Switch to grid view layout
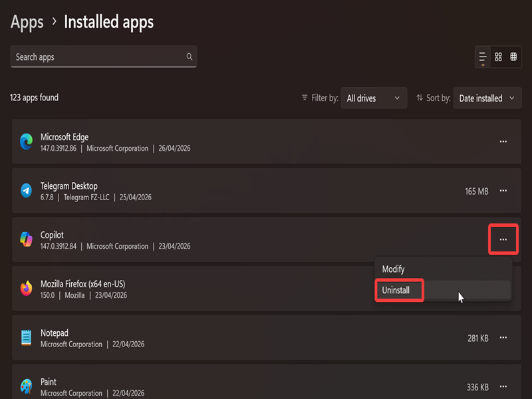The height and width of the screenshot is (399, 532). coord(498,57)
